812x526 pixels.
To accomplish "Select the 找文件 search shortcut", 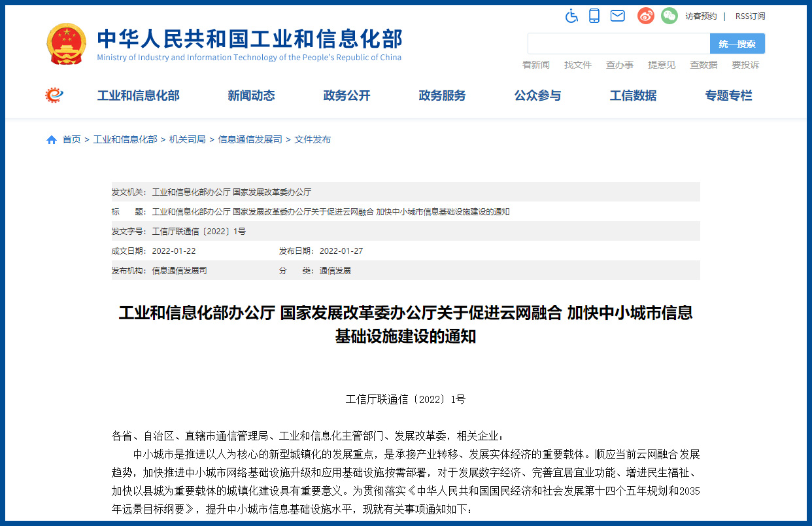I will tap(578, 65).
